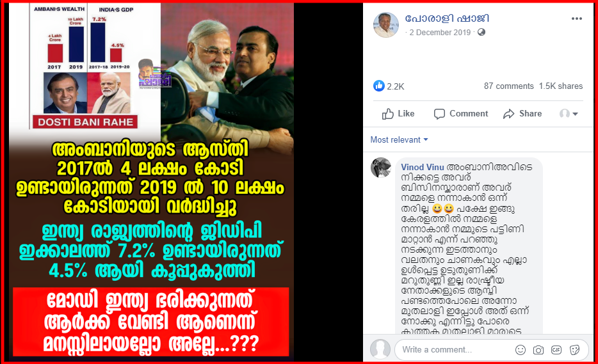Open the profile switcher dropdown arrow
Screen dimensions: 598x364
tap(569, 114)
